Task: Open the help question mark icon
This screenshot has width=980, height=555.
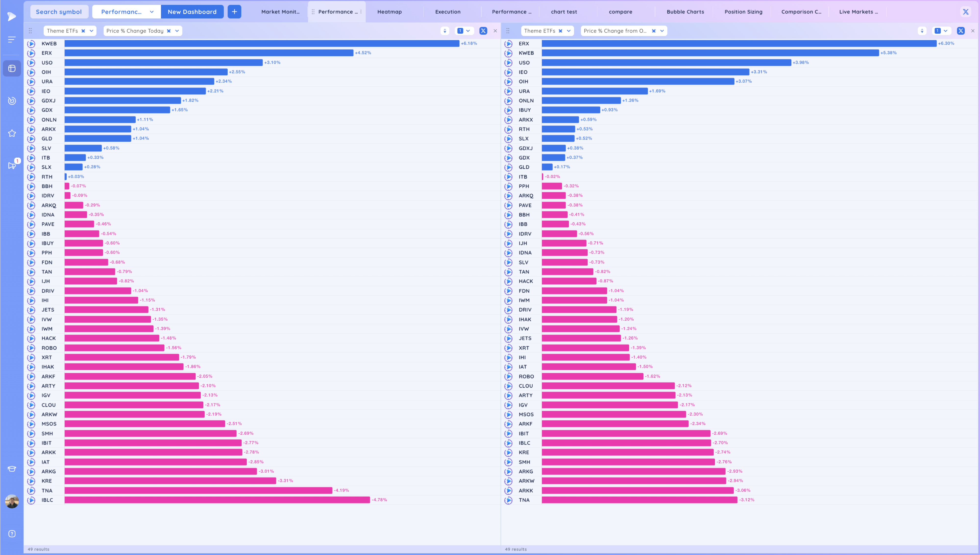Action: 12,534
